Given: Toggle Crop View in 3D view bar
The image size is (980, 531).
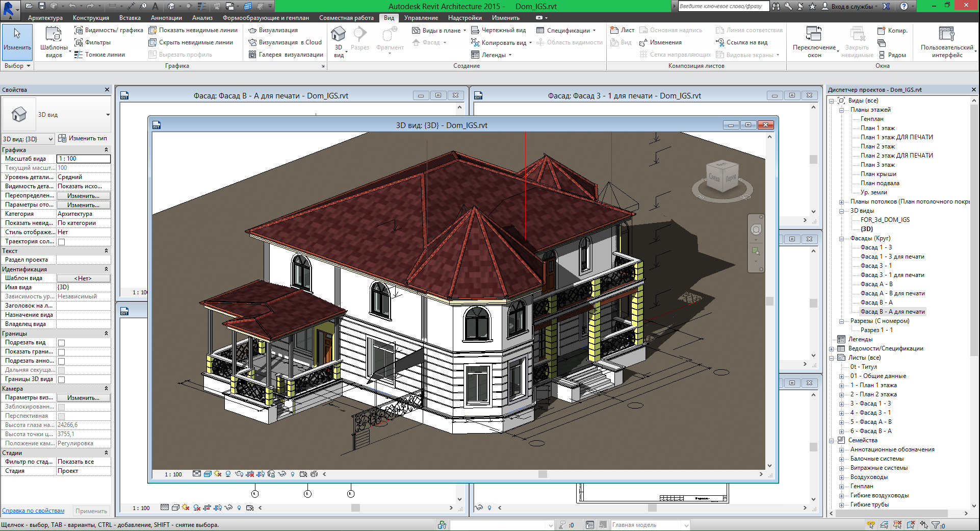Looking at the screenshot, I should 250,474.
